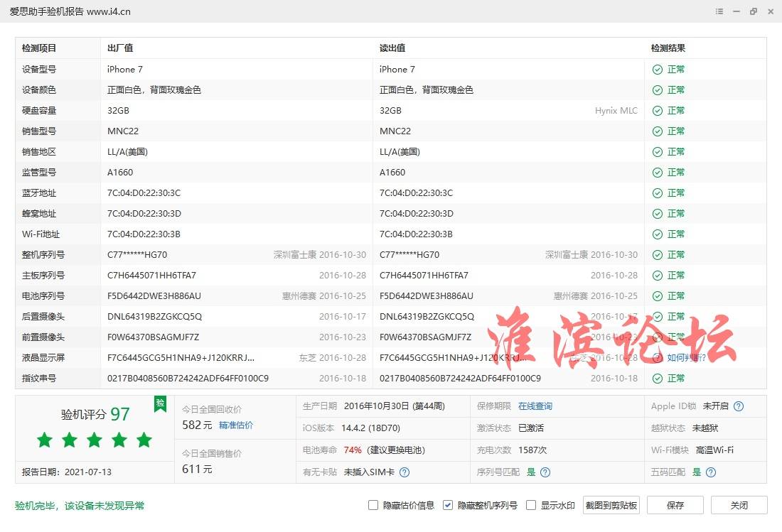The width and height of the screenshot is (782, 532).
Task: Click the charge count 1587次
Action: [x=532, y=450]
